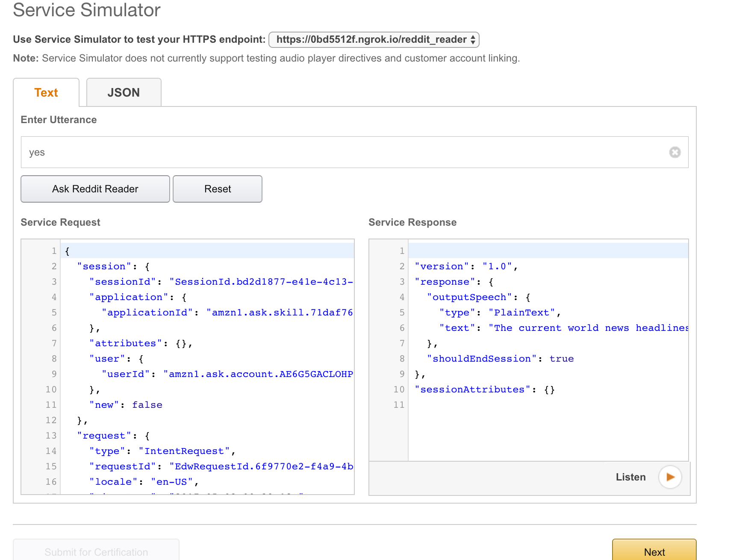Click line number 13 in Service Request gutter
Screen dimensions: 754x560
tap(51, 436)
